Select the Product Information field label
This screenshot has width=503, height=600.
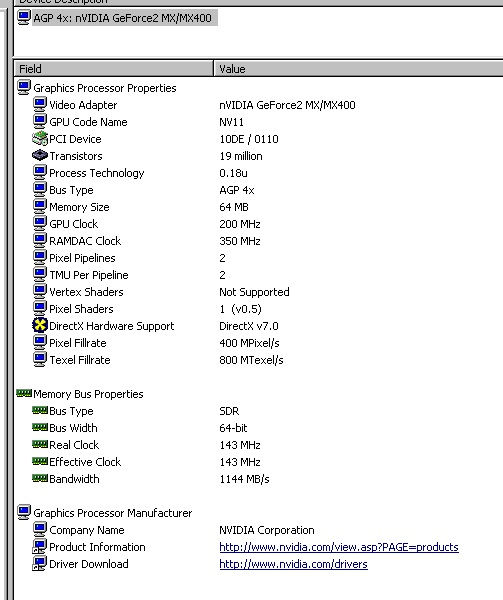coord(98,547)
